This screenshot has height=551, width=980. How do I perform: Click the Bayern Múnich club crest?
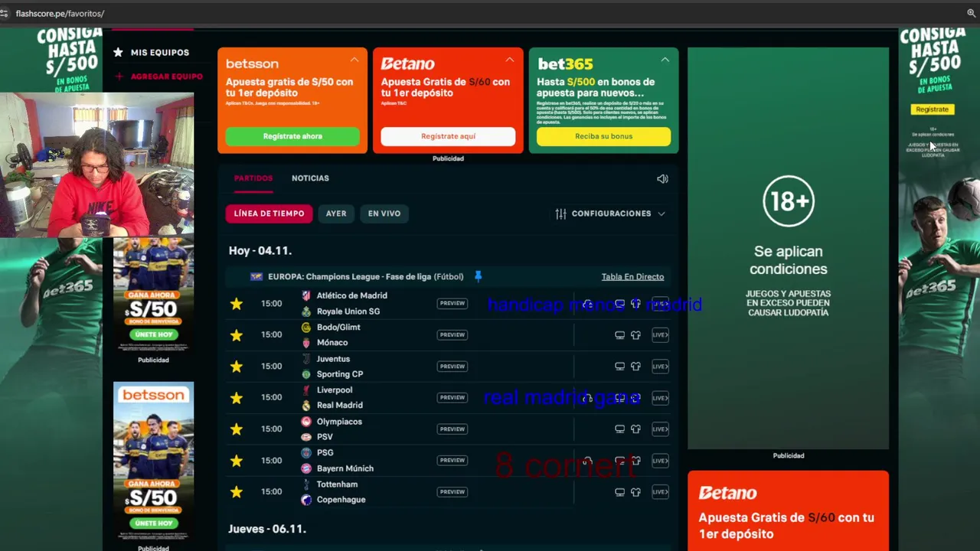pyautogui.click(x=306, y=468)
